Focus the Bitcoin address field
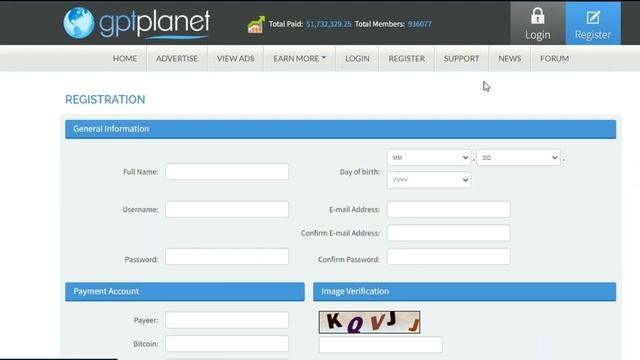This screenshot has height=360, width=640. pos(227,344)
